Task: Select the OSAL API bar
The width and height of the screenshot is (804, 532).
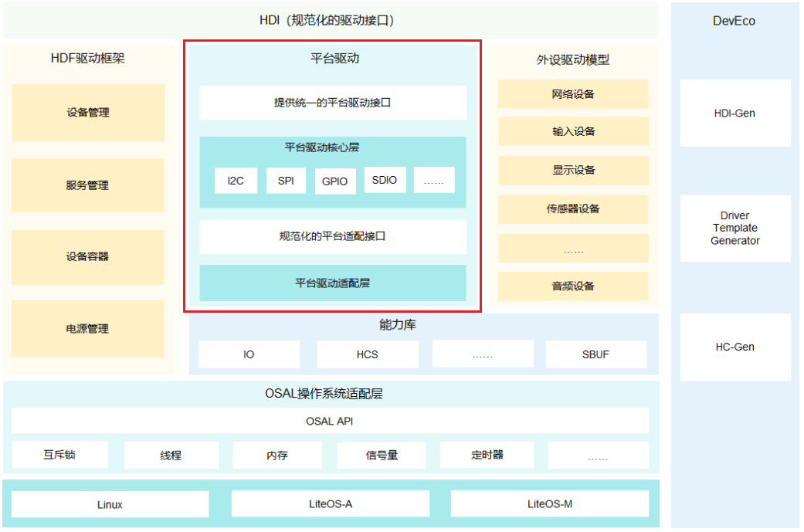Action: click(330, 421)
